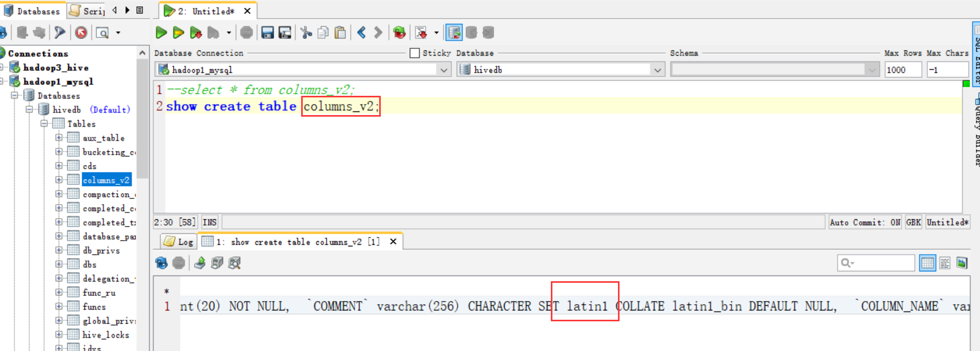The image size is (980, 351).
Task: Click the find in results icon
Action: (x=235, y=263)
